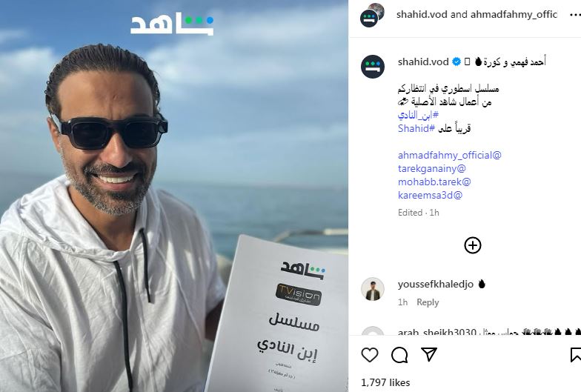Open shahid.vod avatar beside caption
Screen dimensions: 581x392
point(373,67)
